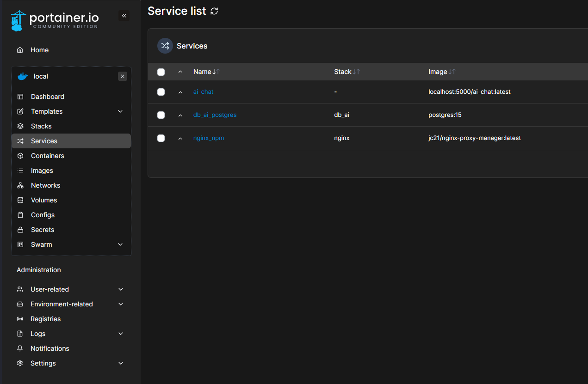The width and height of the screenshot is (588, 384).
Task: Click the Registries radio-wave icon
Action: coord(20,319)
